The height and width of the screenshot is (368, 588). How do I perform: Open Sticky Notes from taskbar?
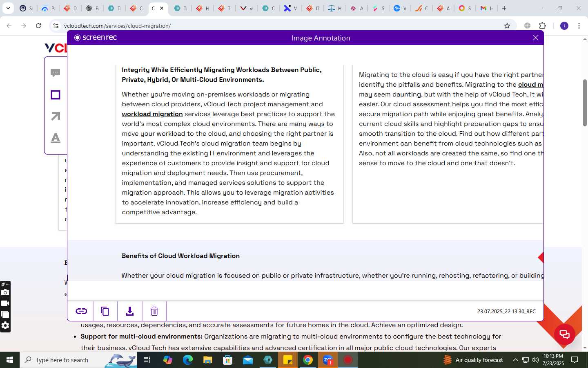[288, 360]
